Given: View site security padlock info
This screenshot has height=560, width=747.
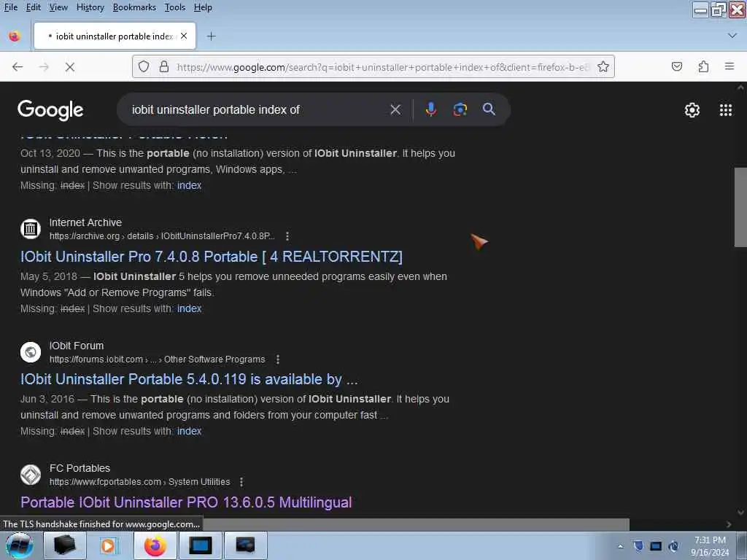Looking at the screenshot, I should [x=164, y=66].
